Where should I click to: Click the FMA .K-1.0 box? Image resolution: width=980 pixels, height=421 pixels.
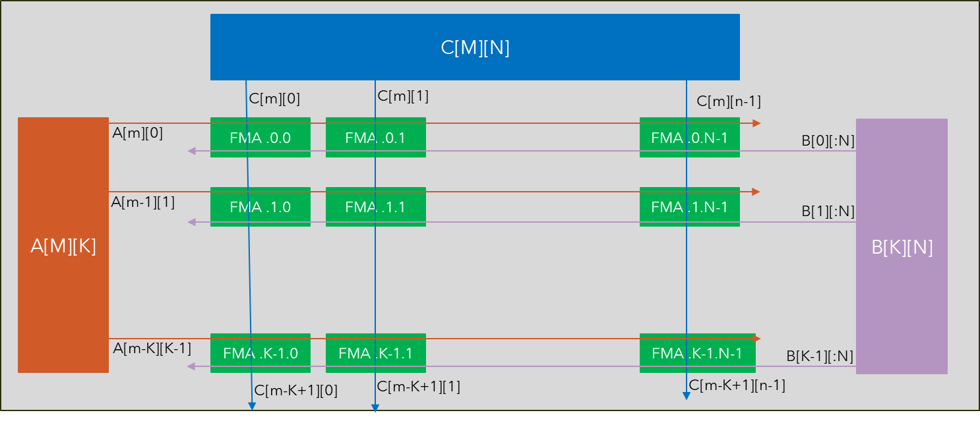pos(260,353)
